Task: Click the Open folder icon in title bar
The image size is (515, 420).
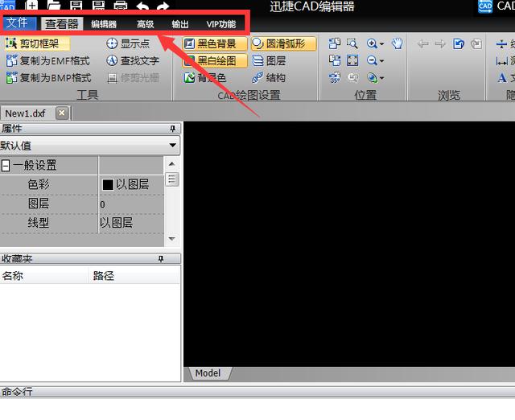Action: click(x=54, y=5)
